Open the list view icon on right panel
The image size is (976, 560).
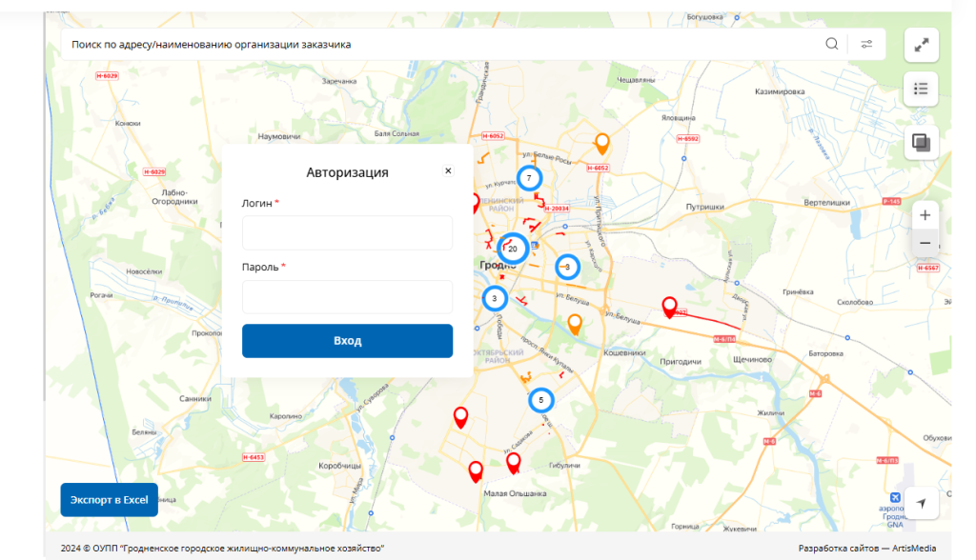point(920,89)
